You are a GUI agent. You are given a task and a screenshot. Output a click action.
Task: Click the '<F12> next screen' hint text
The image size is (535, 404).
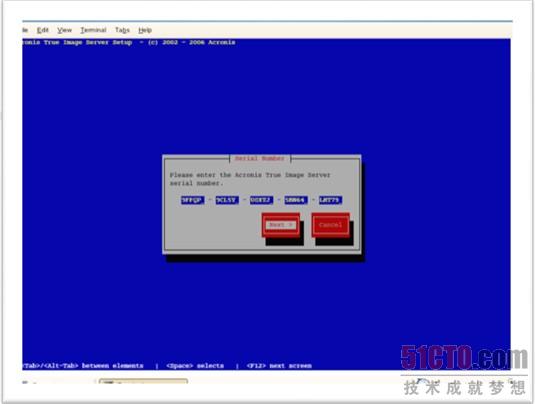point(279,366)
